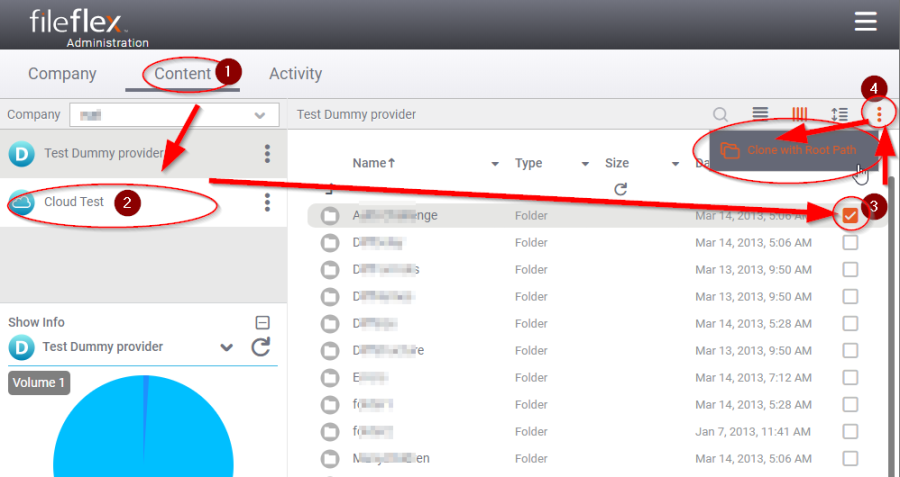Sort by the Size column header
This screenshot has height=477, width=900.
(x=617, y=163)
